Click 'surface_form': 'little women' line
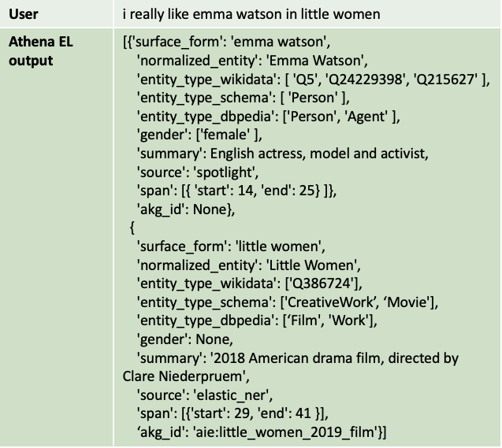 coord(231,246)
